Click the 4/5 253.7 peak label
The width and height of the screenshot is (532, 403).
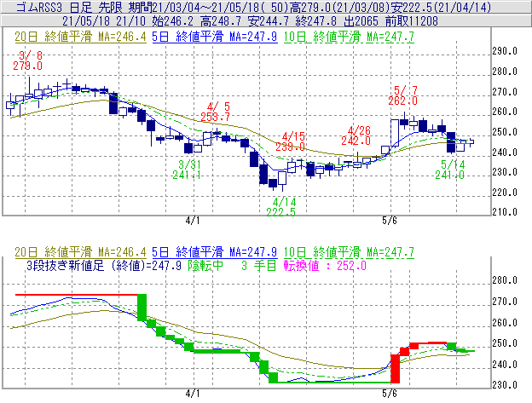click(x=215, y=112)
